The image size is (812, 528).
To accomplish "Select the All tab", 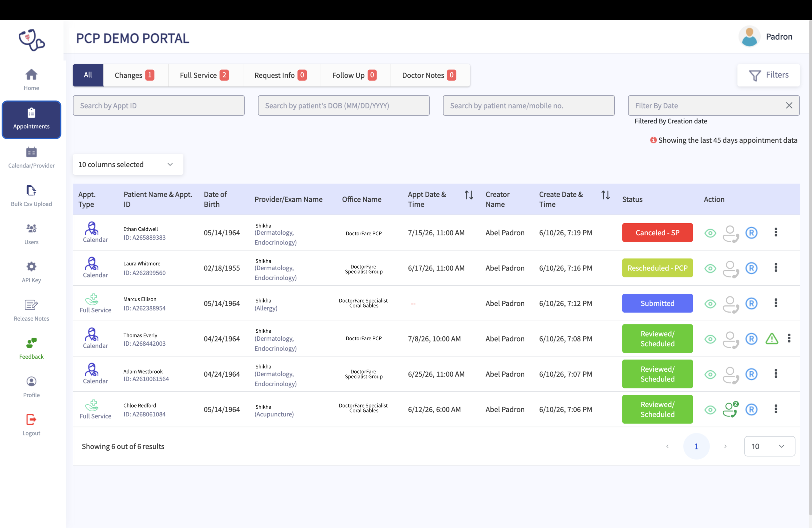I will coord(88,75).
